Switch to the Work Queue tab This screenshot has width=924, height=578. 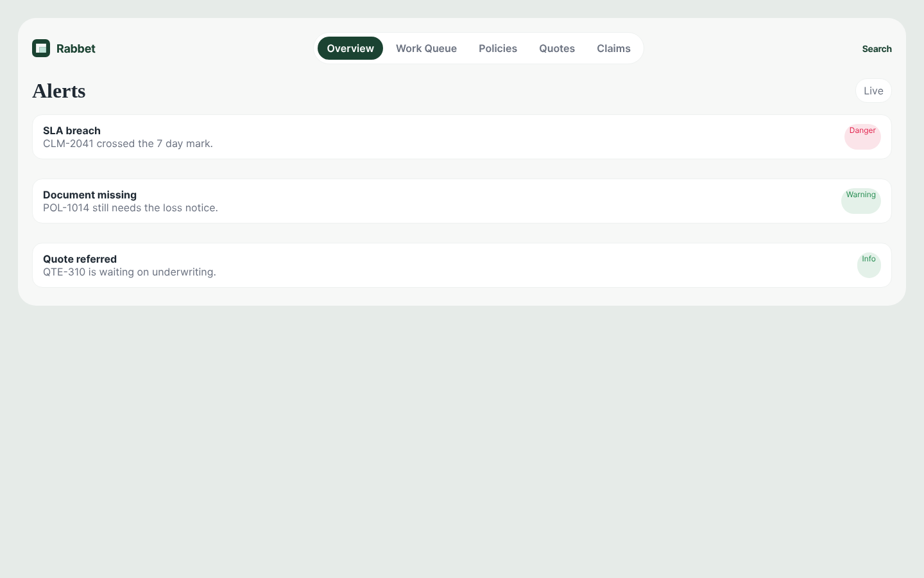(x=426, y=48)
